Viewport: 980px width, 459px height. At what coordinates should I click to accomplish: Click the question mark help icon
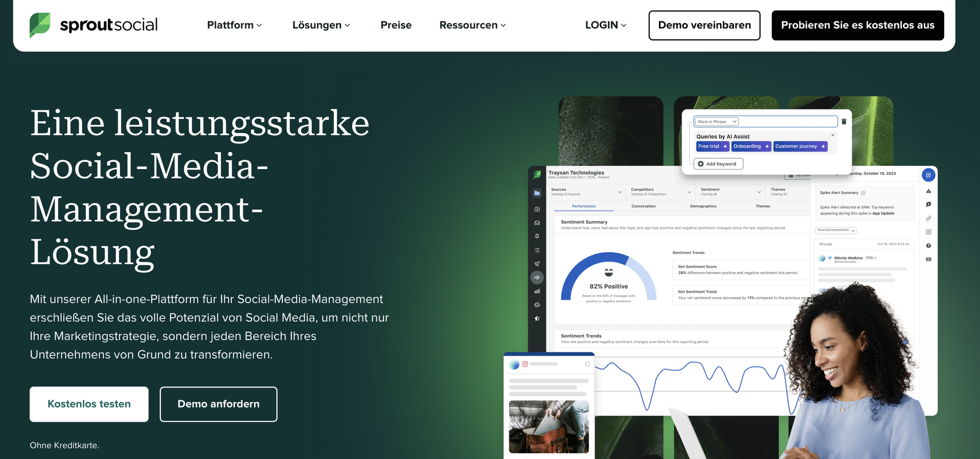pos(928,246)
